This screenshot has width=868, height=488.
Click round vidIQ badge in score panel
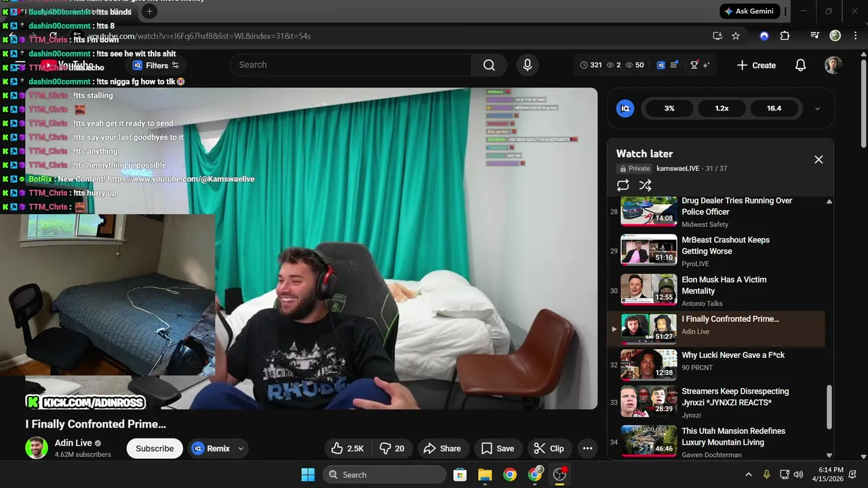click(x=625, y=108)
